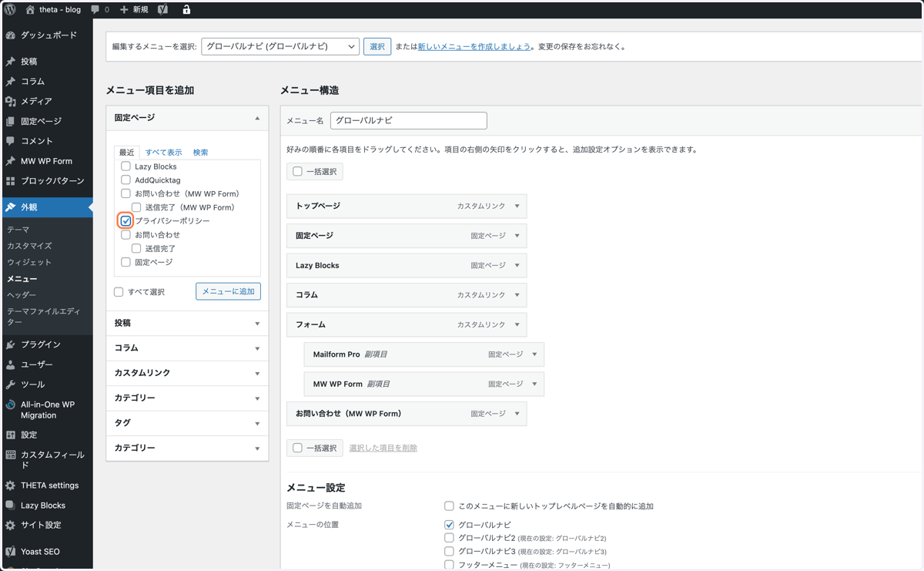Click the ダッシュボード dashboard icon
Viewport: 924px width, 571px height.
click(x=10, y=35)
